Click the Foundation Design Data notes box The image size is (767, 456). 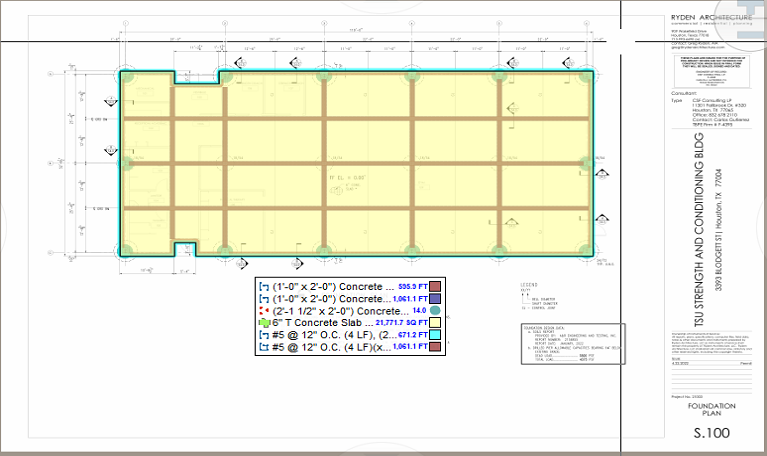tap(573, 344)
